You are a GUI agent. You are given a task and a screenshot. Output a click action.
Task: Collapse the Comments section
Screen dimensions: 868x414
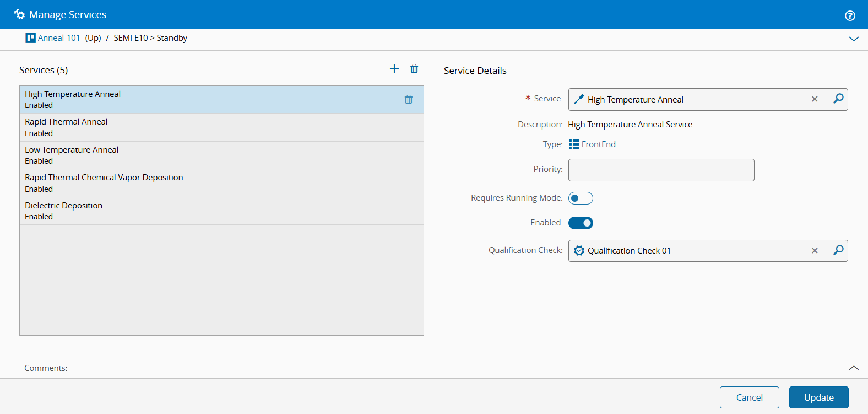(854, 368)
